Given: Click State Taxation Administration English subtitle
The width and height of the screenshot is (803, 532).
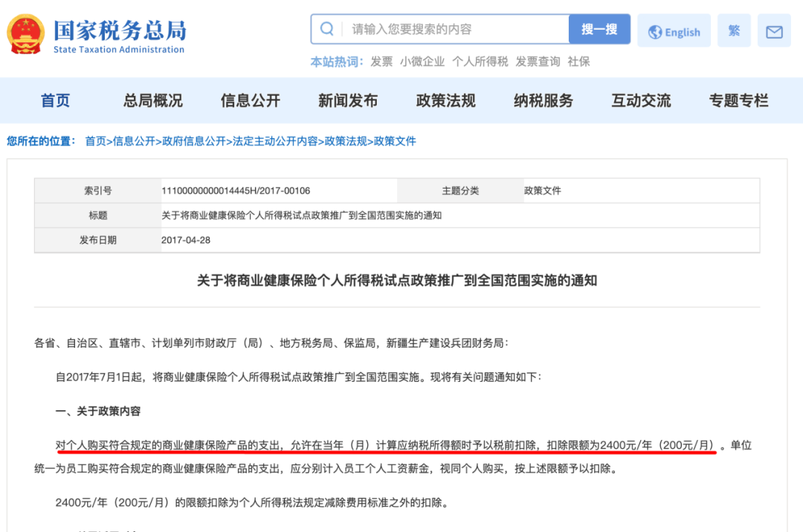Looking at the screenshot, I should [119, 50].
